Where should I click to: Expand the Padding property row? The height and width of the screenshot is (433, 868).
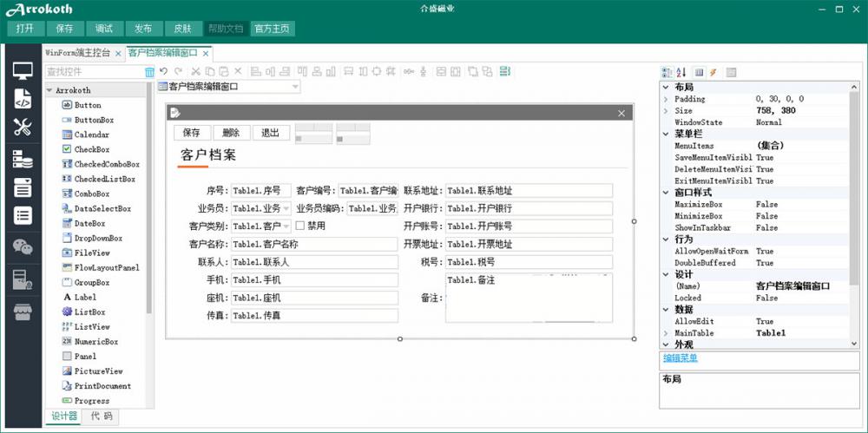click(666, 99)
